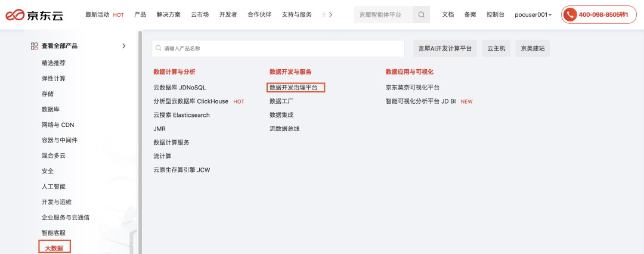Open 支持与服务 menu
The image size is (644, 254).
[296, 15]
